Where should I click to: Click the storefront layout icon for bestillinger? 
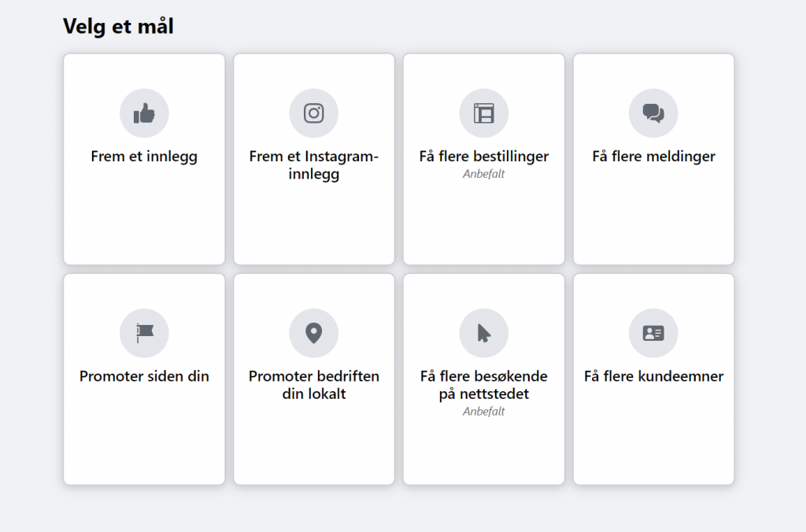point(484,113)
